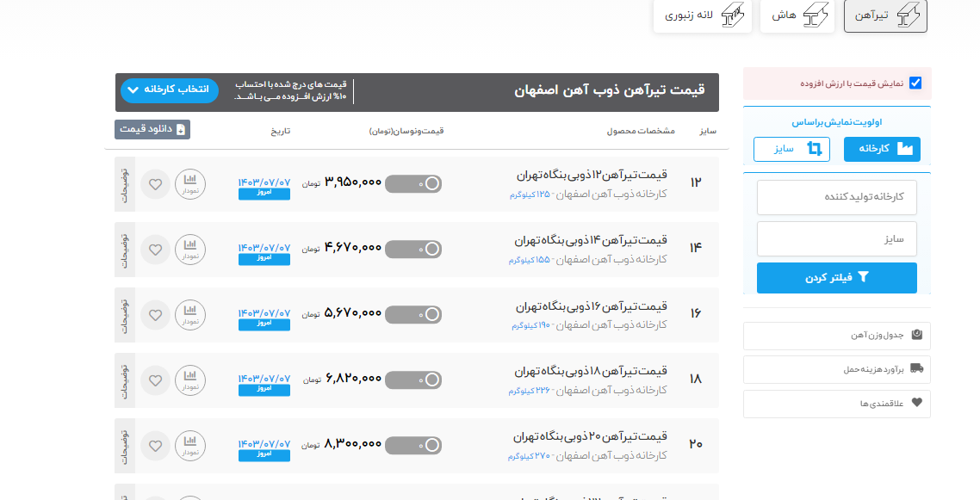
Task: Uncheck نمایش قیمت با ارزش افزوده checkbox
Action: pyautogui.click(x=915, y=83)
